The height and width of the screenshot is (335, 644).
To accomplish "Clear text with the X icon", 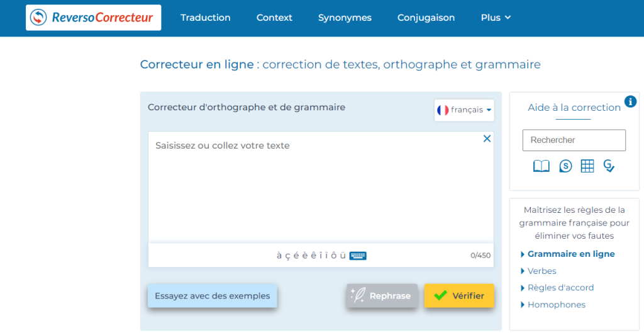I will (x=487, y=139).
